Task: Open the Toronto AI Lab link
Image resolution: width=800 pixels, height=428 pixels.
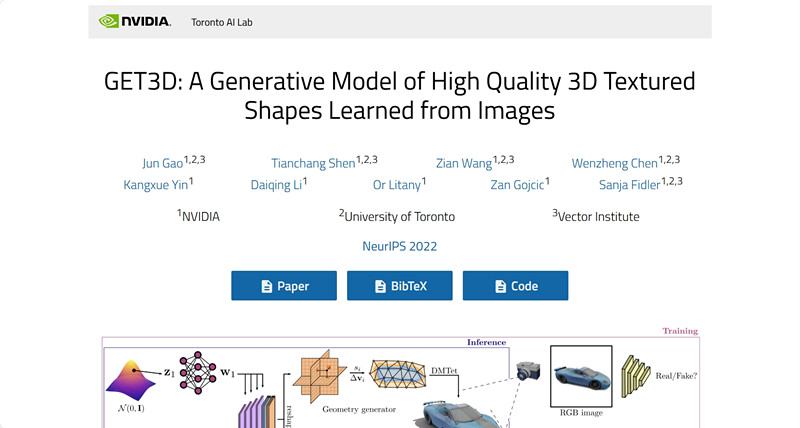Action: click(221, 22)
